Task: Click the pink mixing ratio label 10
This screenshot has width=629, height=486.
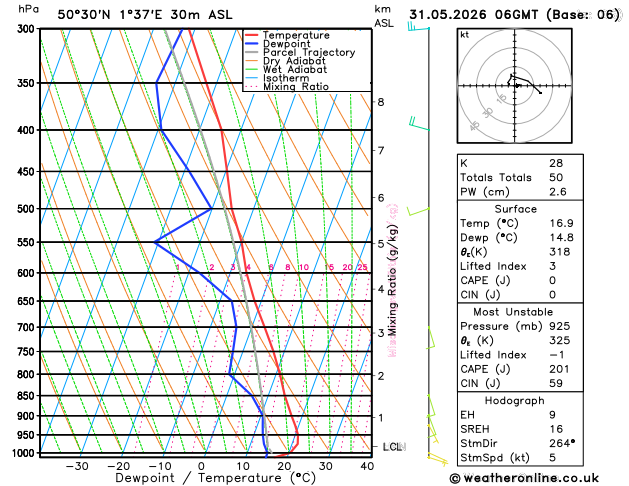Action: click(x=304, y=267)
